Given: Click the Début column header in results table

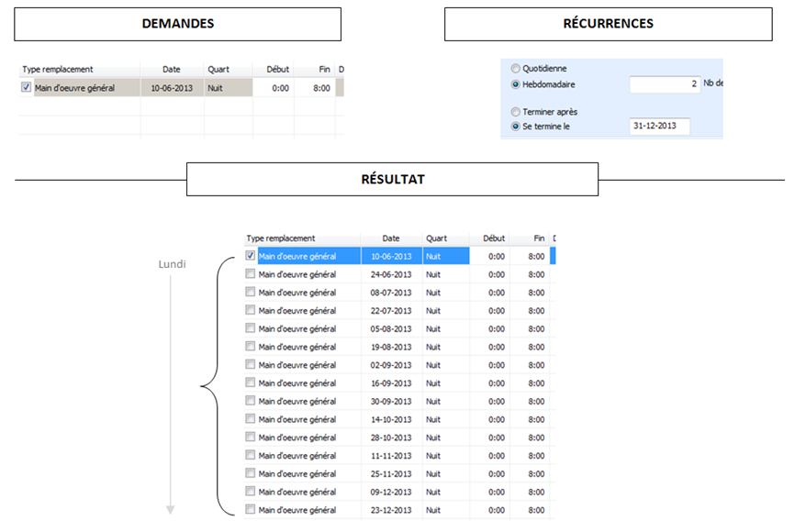Looking at the screenshot, I should click(494, 238).
